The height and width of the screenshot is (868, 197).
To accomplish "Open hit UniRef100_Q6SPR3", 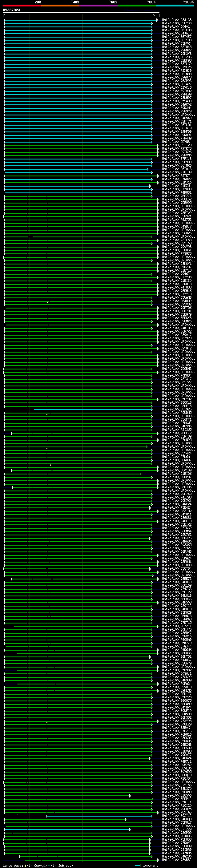I will pyautogui.click(x=177, y=81).
